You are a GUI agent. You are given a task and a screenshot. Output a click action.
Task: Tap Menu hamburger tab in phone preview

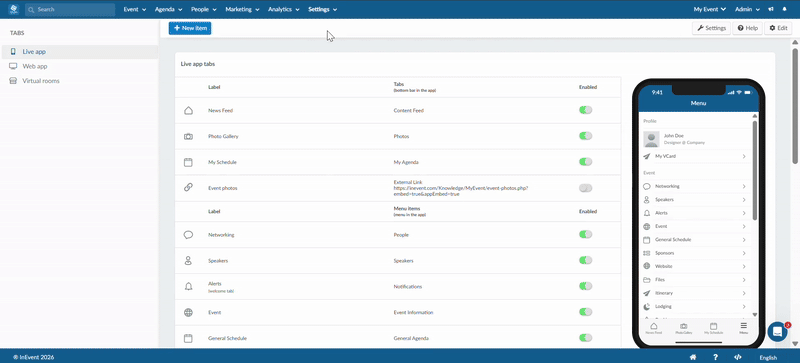[x=743, y=328]
